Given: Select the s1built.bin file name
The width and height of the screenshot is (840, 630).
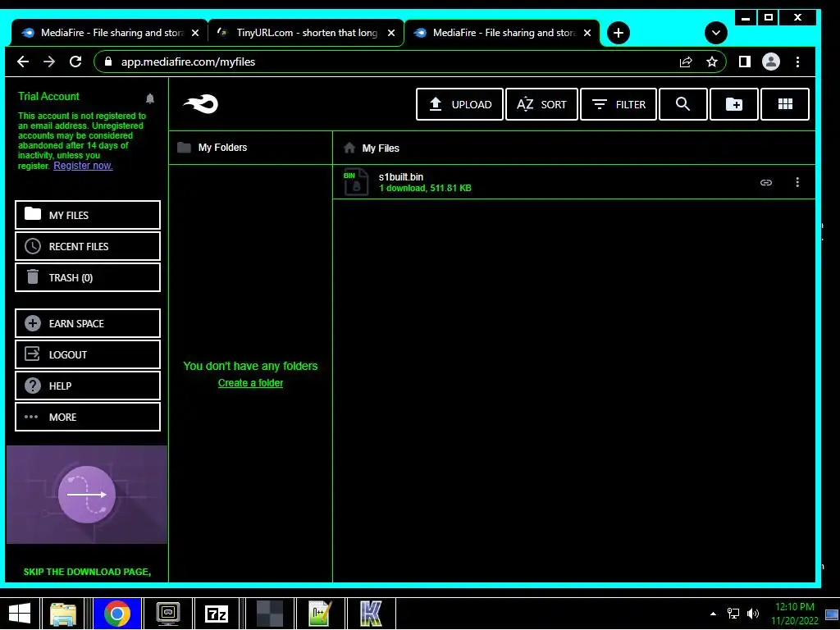Looking at the screenshot, I should (400, 177).
